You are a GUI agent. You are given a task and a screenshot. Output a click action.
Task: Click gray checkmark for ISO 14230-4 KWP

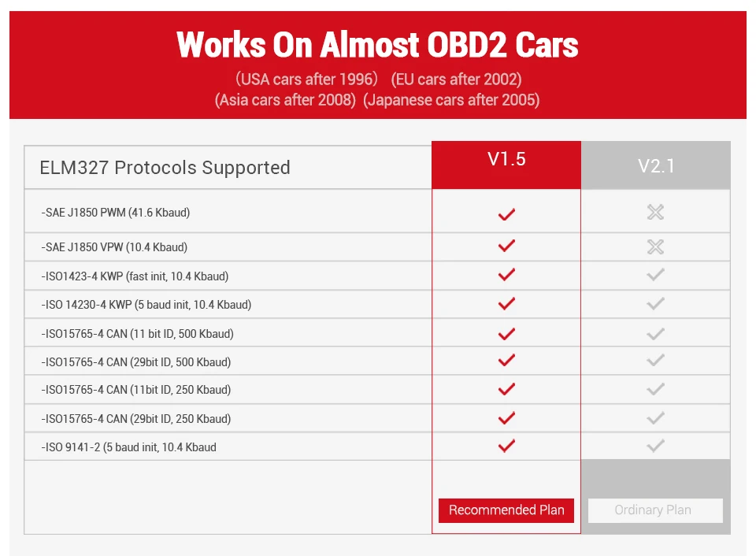pos(655,303)
